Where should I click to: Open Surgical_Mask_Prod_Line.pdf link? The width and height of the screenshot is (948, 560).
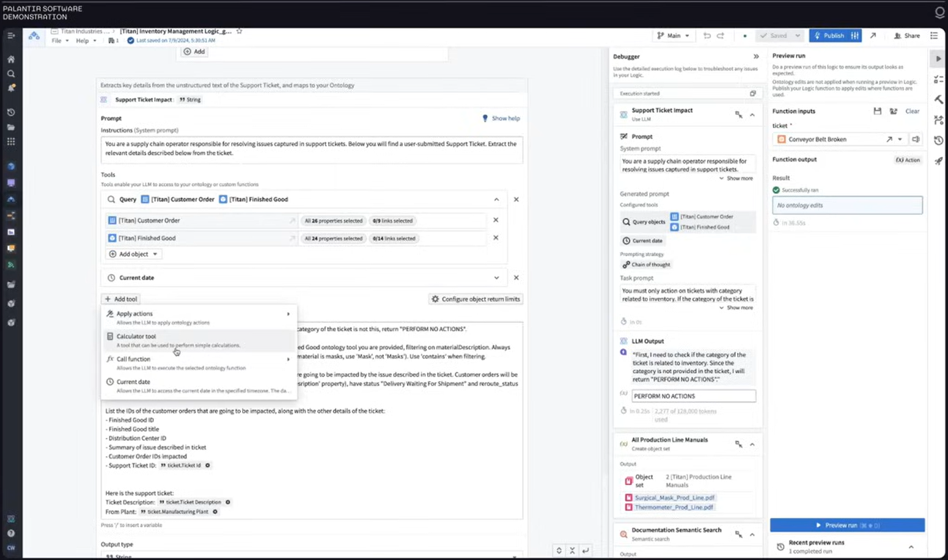674,498
